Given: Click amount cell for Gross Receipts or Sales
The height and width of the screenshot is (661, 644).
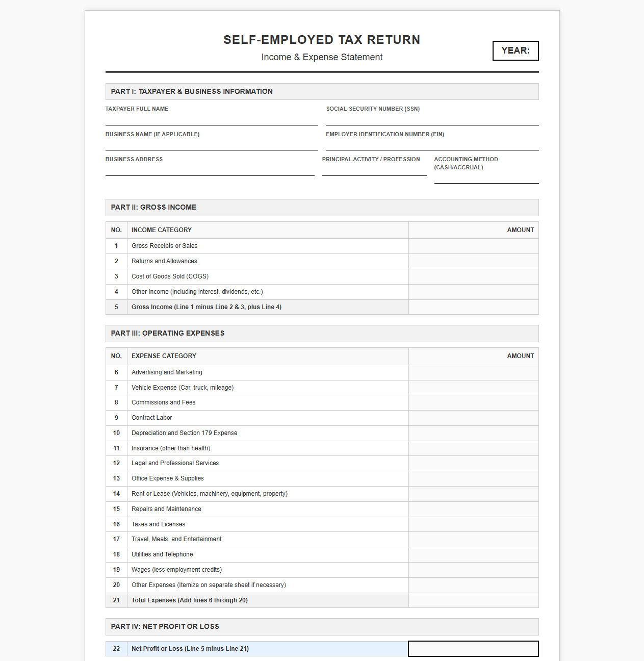Looking at the screenshot, I should click(x=474, y=246).
